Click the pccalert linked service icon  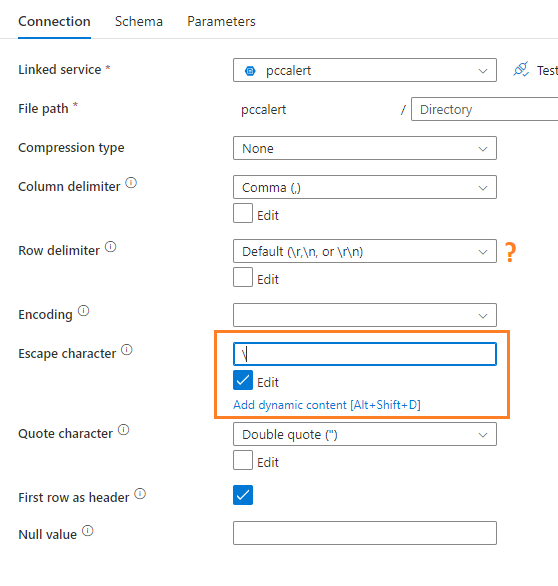250,71
